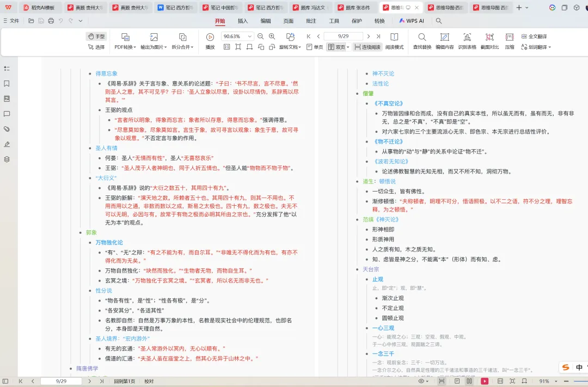
Task: Switch to Single-page view (单页)
Action: point(316,46)
